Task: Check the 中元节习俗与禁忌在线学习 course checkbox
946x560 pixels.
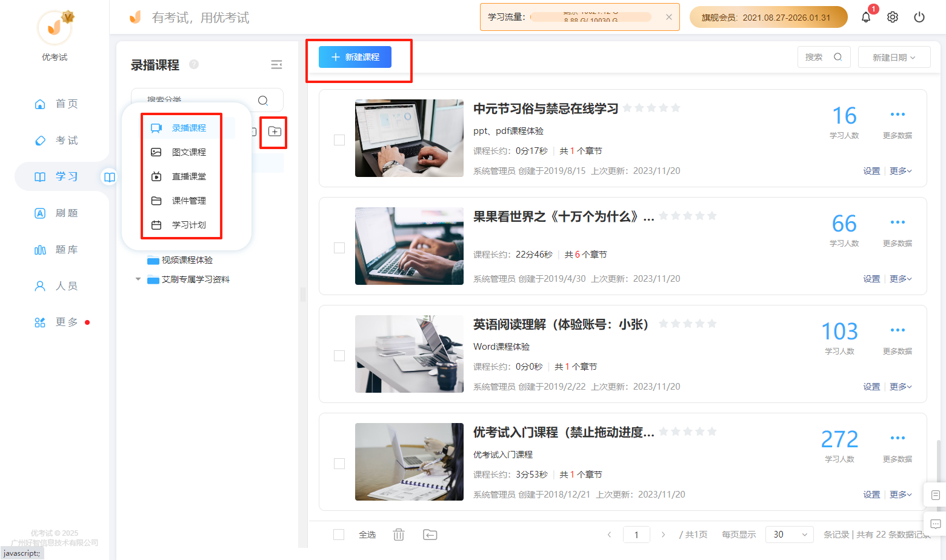Action: pyautogui.click(x=339, y=140)
